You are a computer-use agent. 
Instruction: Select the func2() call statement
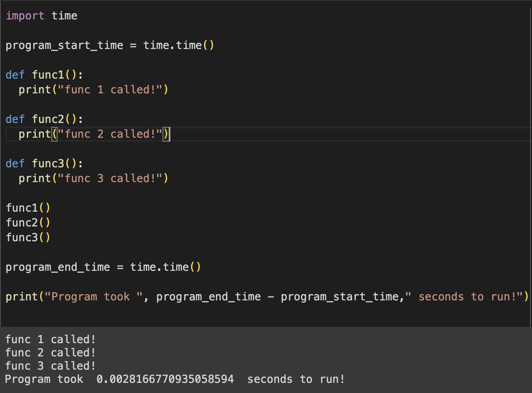(x=28, y=223)
